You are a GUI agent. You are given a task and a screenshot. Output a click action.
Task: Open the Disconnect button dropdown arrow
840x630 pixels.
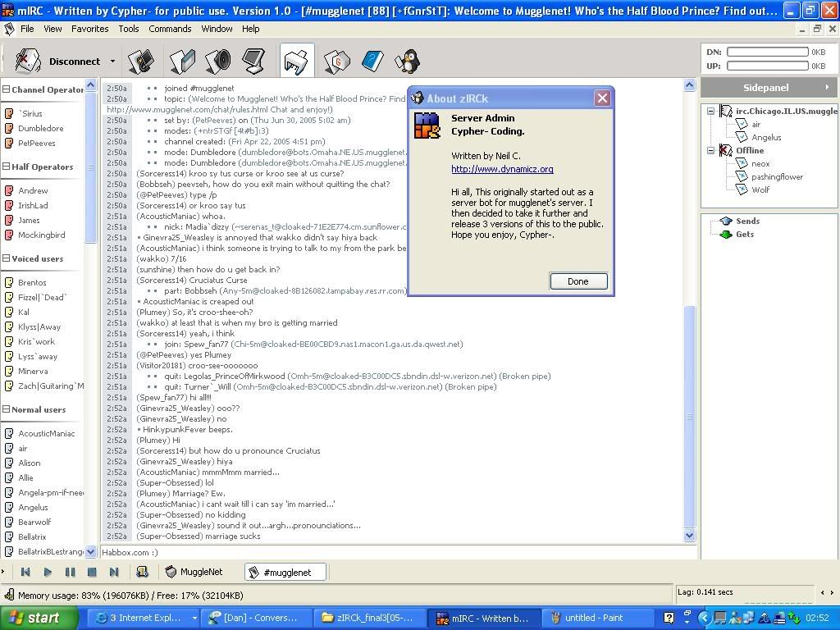[x=112, y=61]
